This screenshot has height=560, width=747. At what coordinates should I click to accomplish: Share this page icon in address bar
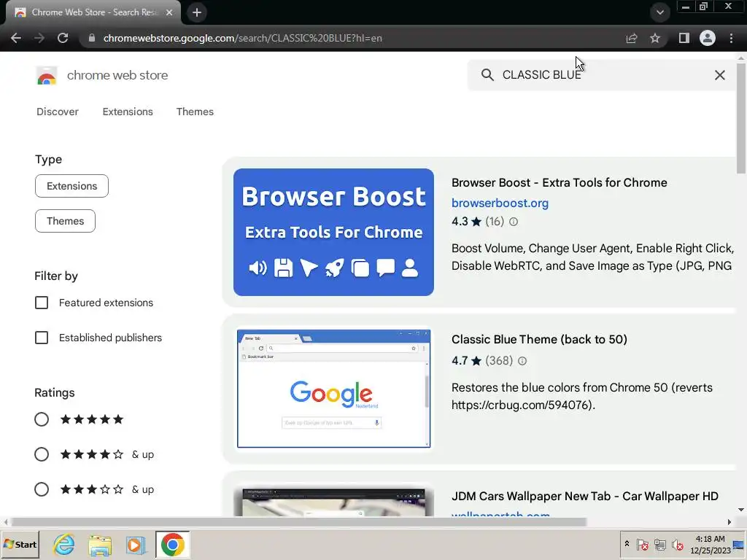click(632, 38)
